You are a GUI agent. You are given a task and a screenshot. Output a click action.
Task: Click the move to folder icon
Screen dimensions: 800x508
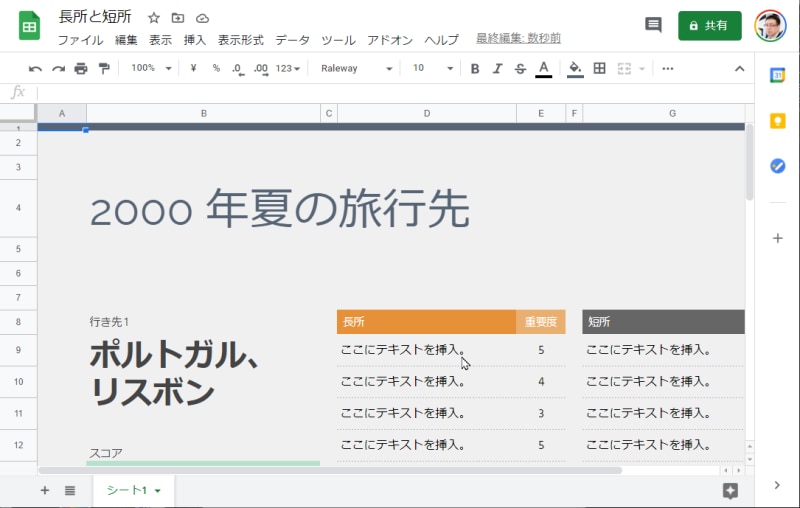point(178,18)
